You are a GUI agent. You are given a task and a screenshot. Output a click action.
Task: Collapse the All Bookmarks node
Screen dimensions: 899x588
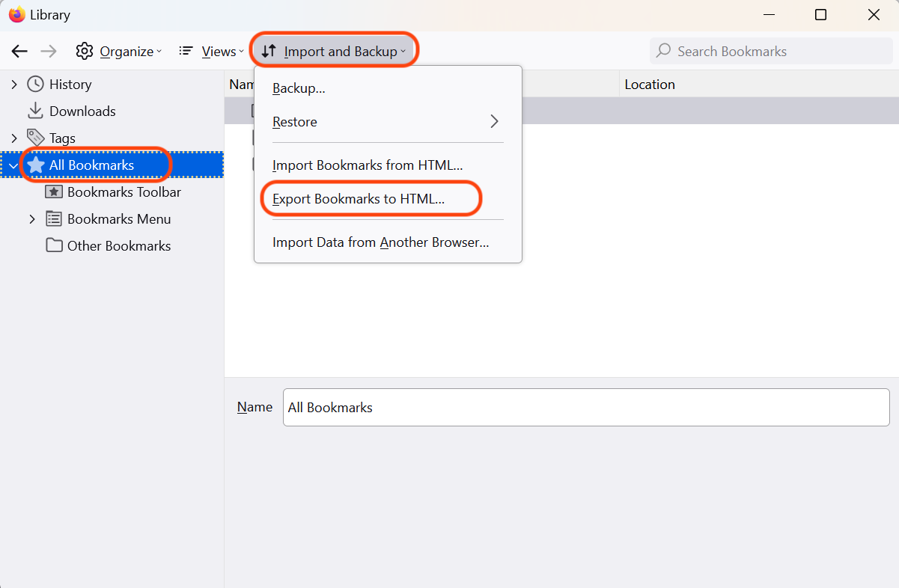13,165
